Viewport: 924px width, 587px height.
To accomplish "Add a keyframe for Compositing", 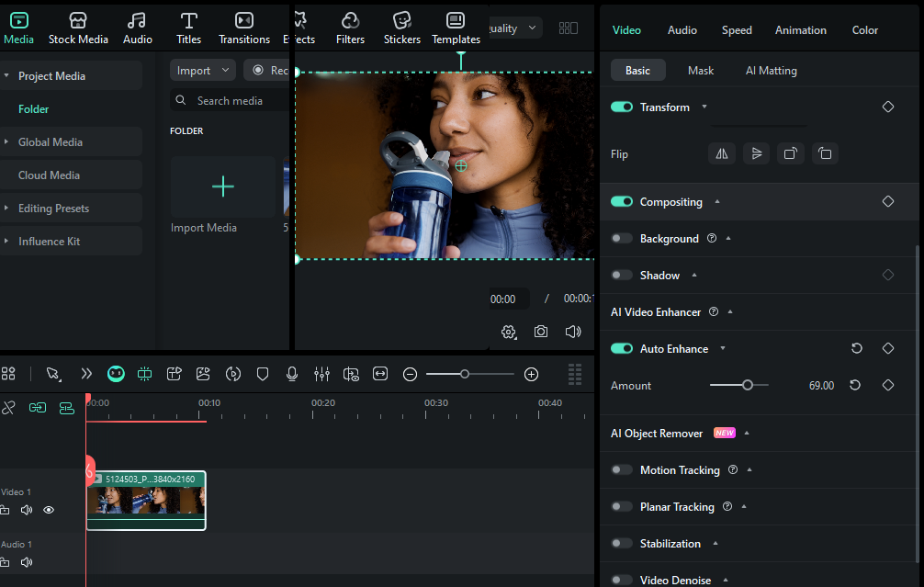I will 888,201.
